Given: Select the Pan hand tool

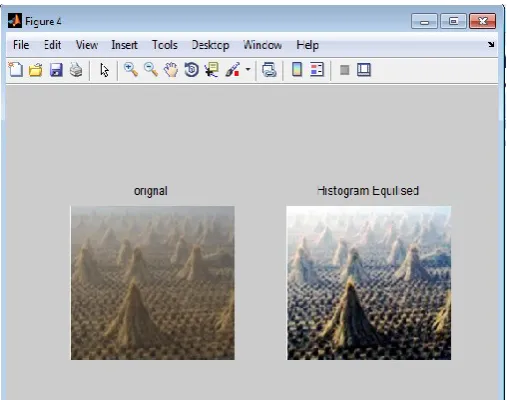Looking at the screenshot, I should [171, 70].
